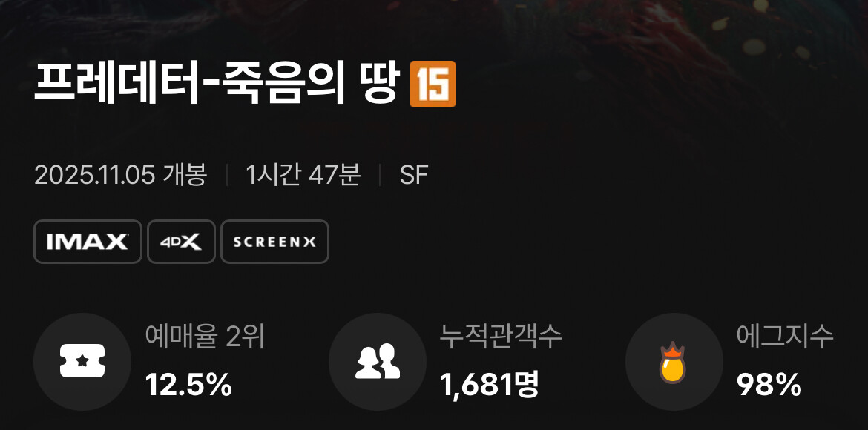Open the 예매율 2위 ranking label

(x=205, y=337)
